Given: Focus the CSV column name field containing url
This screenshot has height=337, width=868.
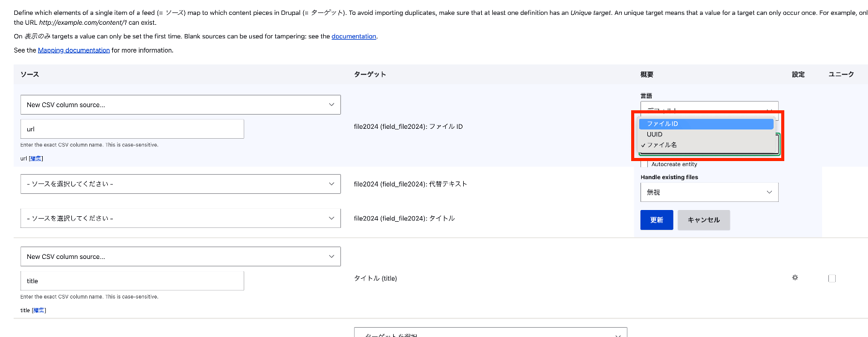Looking at the screenshot, I should point(132,129).
